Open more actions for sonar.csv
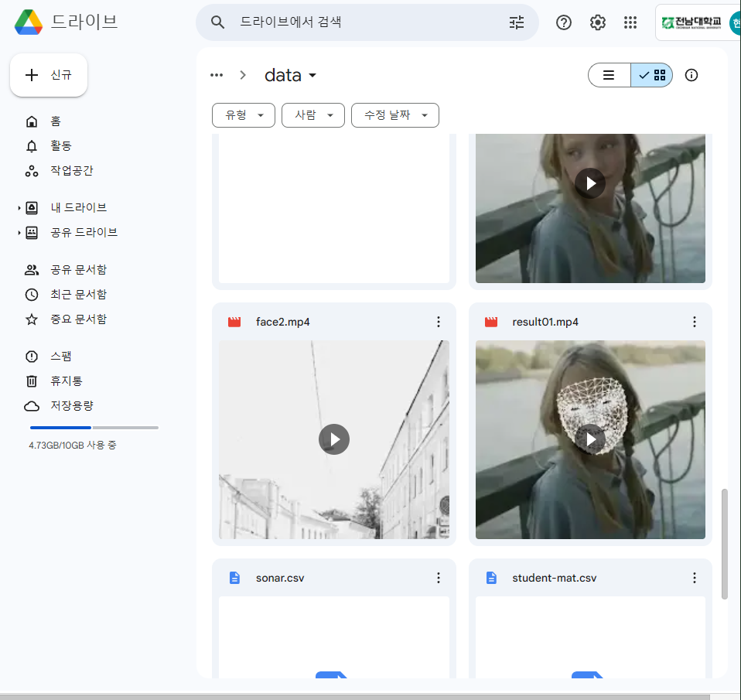The height and width of the screenshot is (700, 741). [x=439, y=578]
